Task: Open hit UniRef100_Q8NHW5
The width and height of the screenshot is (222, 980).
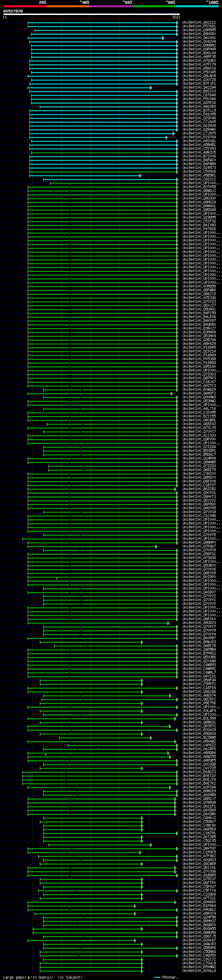Action: (x=199, y=462)
